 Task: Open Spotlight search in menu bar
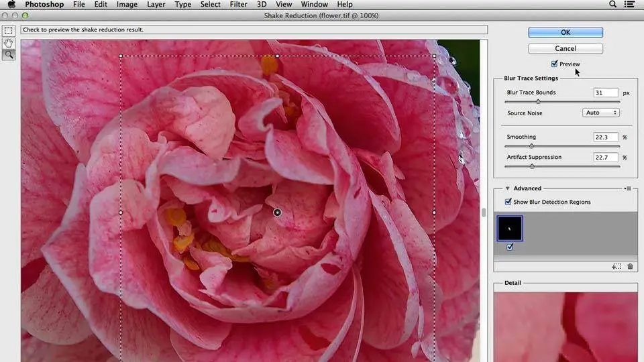point(612,5)
